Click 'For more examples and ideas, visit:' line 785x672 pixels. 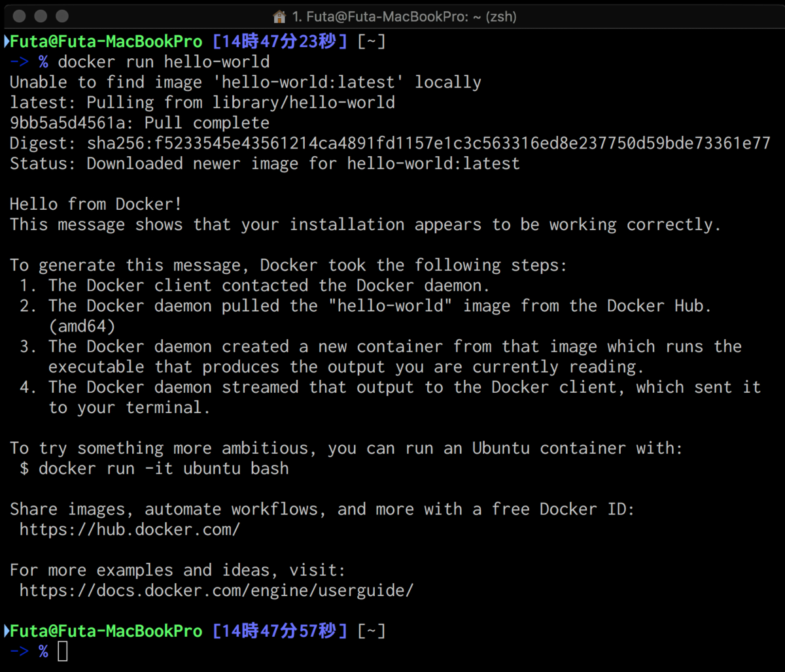click(178, 570)
